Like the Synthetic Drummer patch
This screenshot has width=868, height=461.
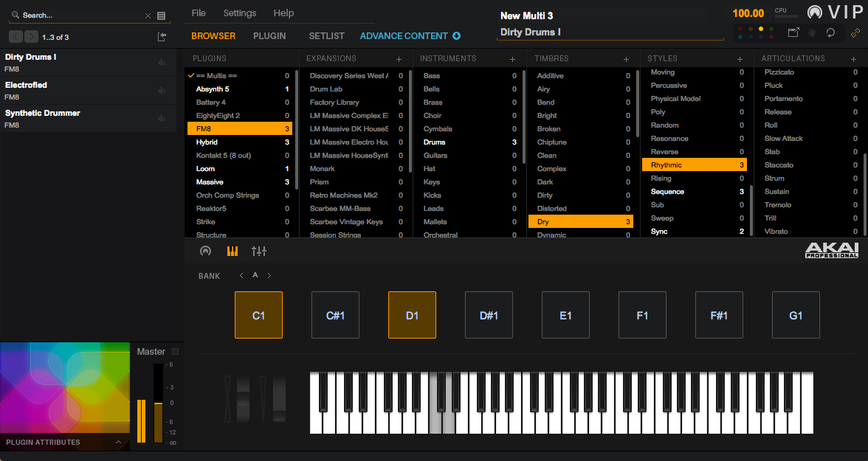[162, 119]
